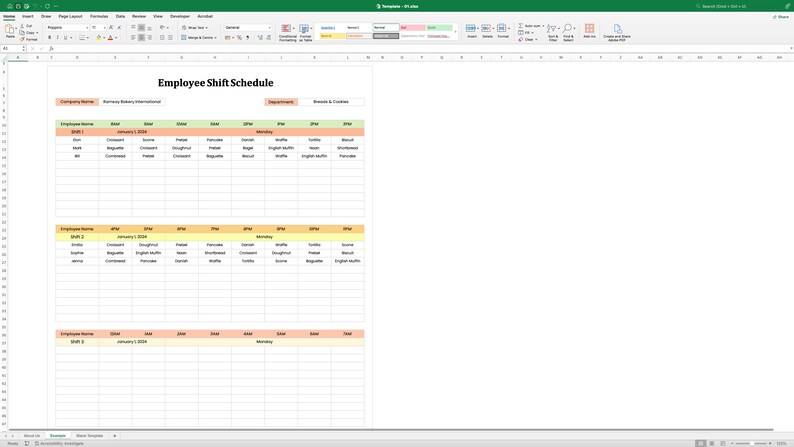This screenshot has width=794, height=447.
Task: Click the Format as Table icon
Action: (304, 29)
